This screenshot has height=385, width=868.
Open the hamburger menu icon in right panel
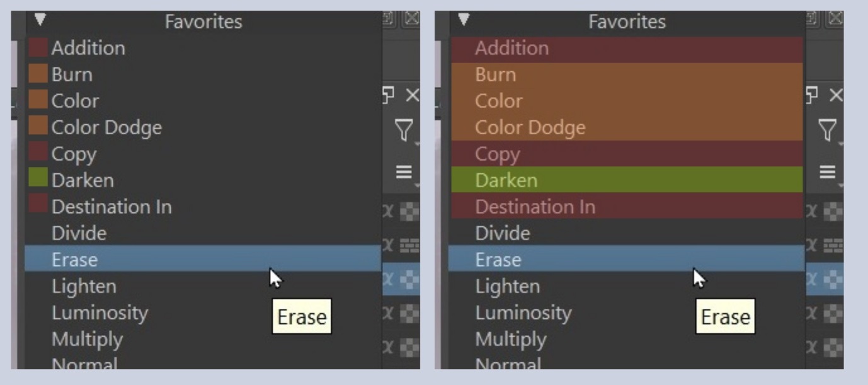click(827, 171)
